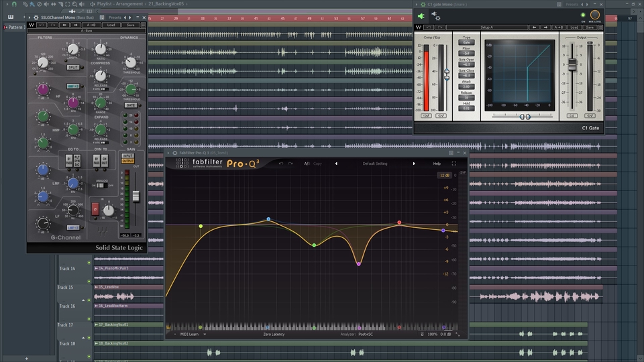Toggle the green ON light in C1 gate wrapper

tap(583, 15)
